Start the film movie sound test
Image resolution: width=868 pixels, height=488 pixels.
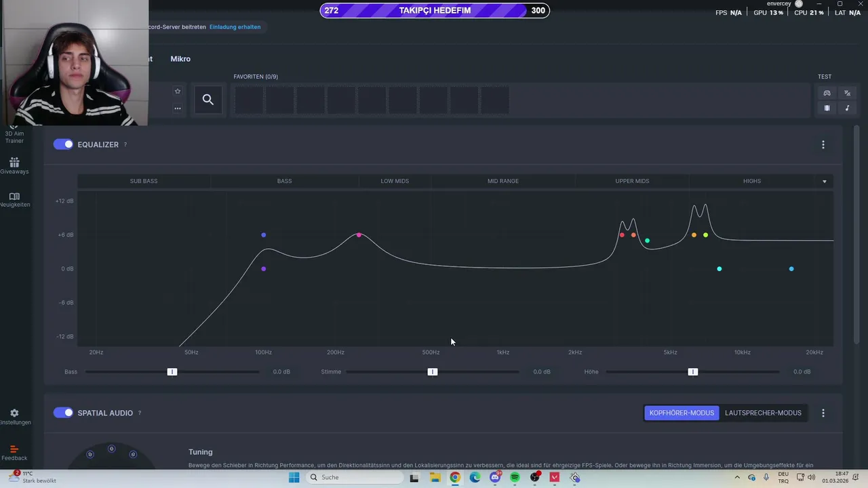pos(827,108)
